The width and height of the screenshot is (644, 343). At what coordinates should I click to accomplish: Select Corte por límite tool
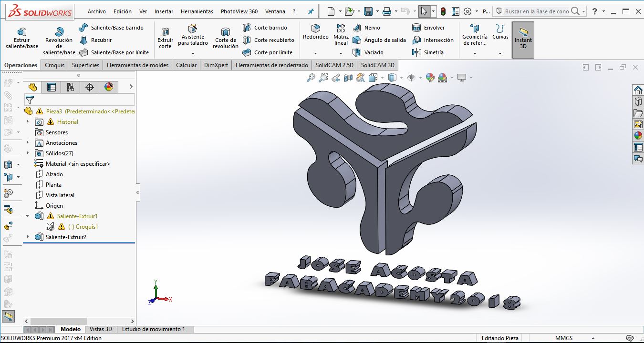click(x=267, y=52)
